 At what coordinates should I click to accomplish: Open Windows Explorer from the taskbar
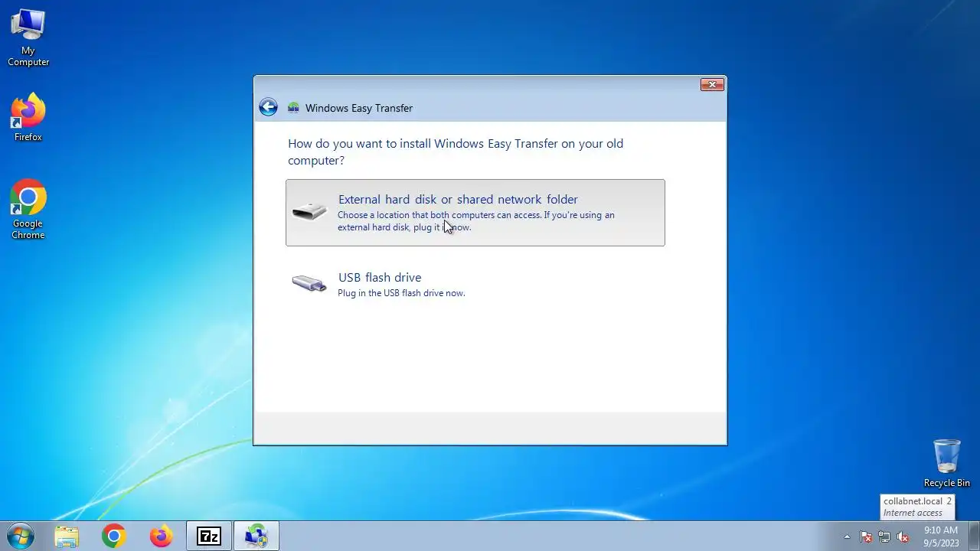[x=67, y=536]
